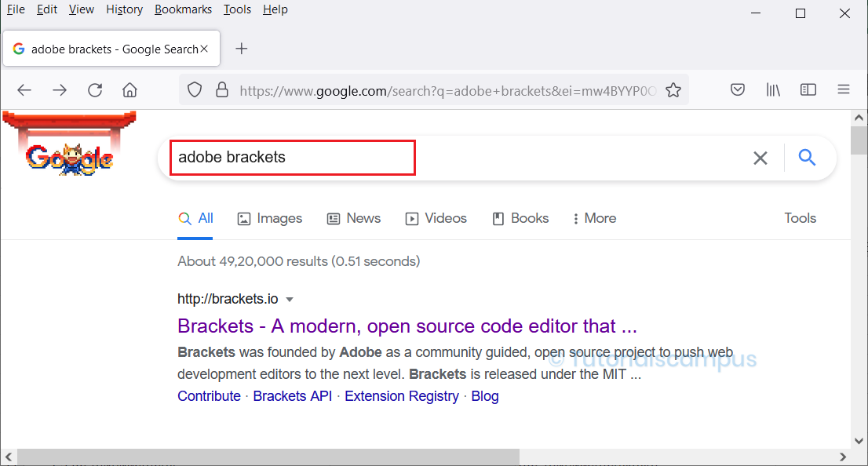The height and width of the screenshot is (466, 868).
Task: Save page to Pocket
Action: 738,89
